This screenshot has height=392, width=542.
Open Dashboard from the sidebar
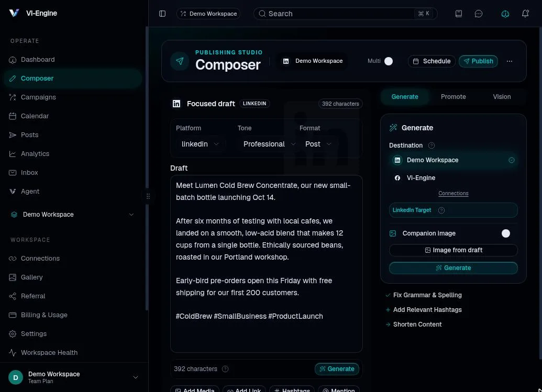coord(72,60)
